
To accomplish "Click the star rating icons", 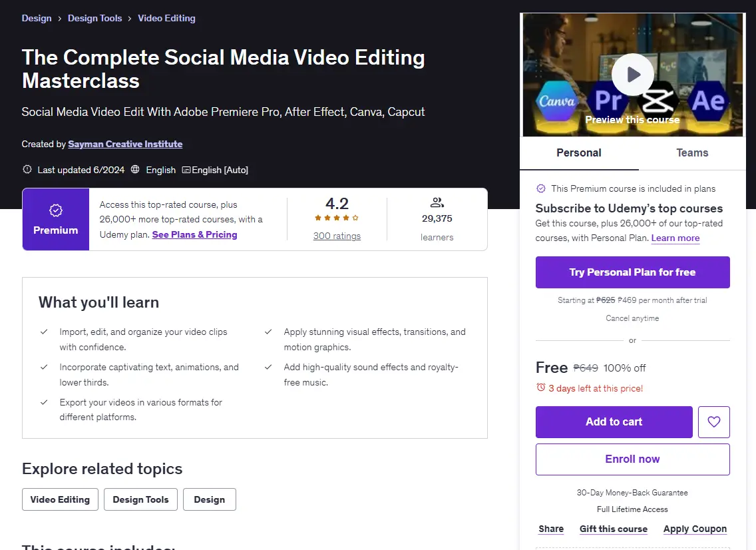I will click(337, 218).
